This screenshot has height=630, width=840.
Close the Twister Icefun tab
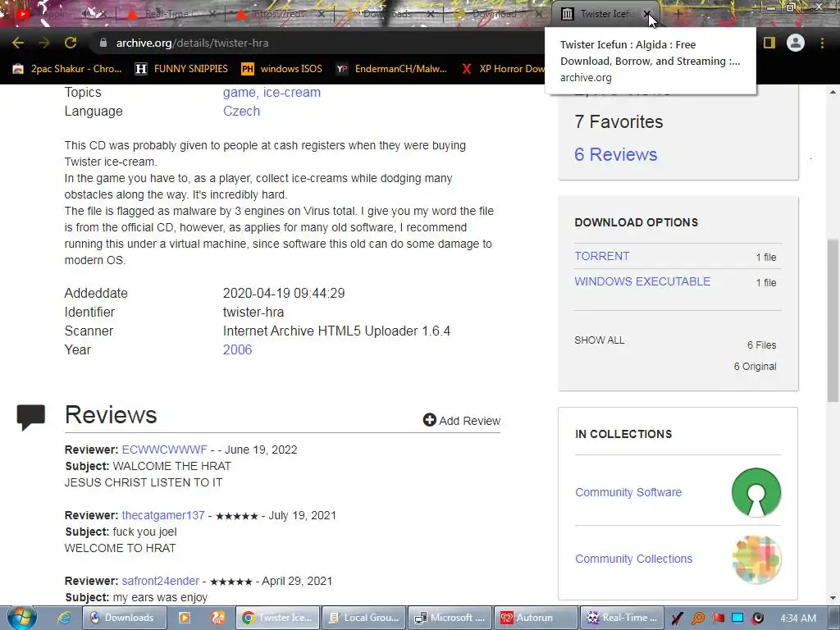(x=647, y=14)
